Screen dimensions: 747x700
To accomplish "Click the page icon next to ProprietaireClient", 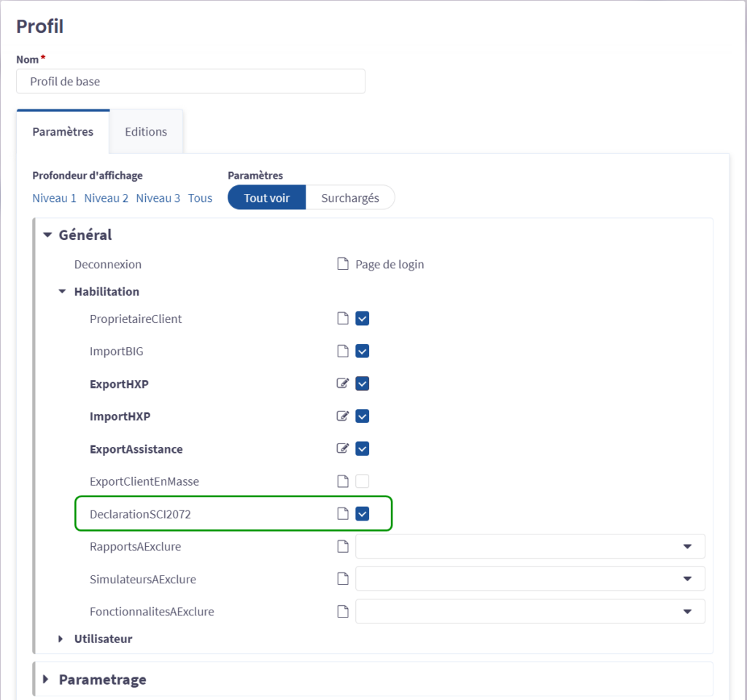I will click(343, 319).
